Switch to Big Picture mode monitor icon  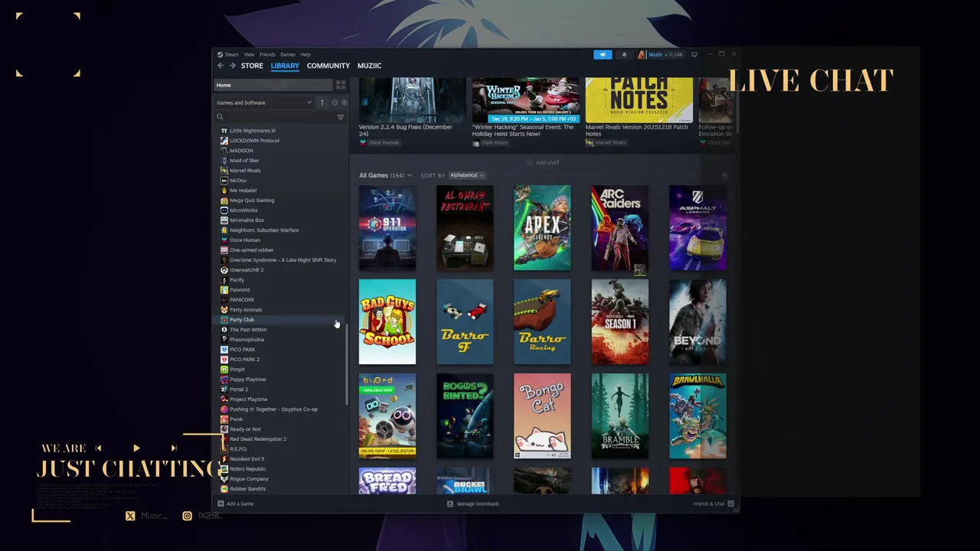click(x=694, y=54)
